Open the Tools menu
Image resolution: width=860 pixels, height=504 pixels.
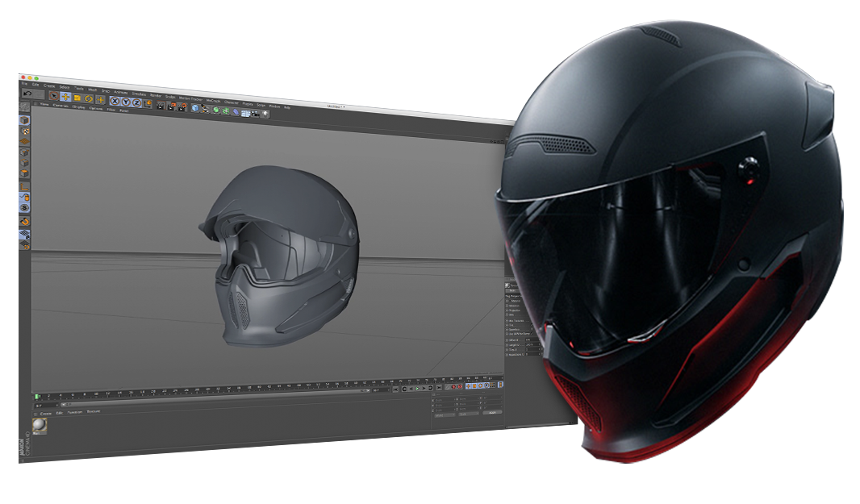click(79, 89)
